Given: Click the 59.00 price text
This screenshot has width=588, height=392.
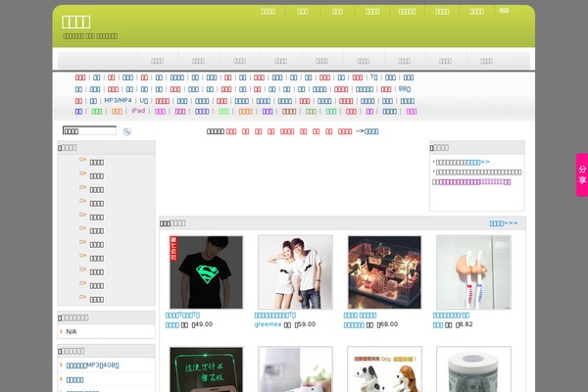Looking at the screenshot, I should tap(307, 324).
